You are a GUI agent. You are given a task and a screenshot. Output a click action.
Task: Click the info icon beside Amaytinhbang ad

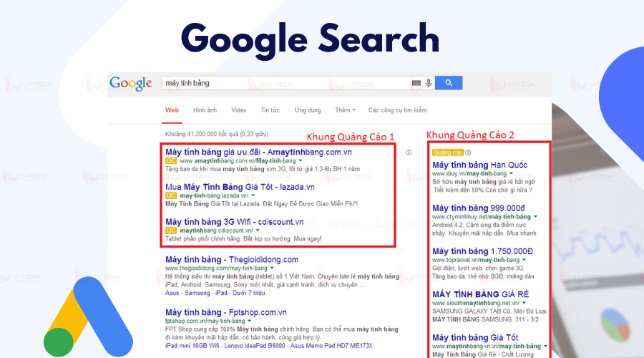[x=409, y=153]
